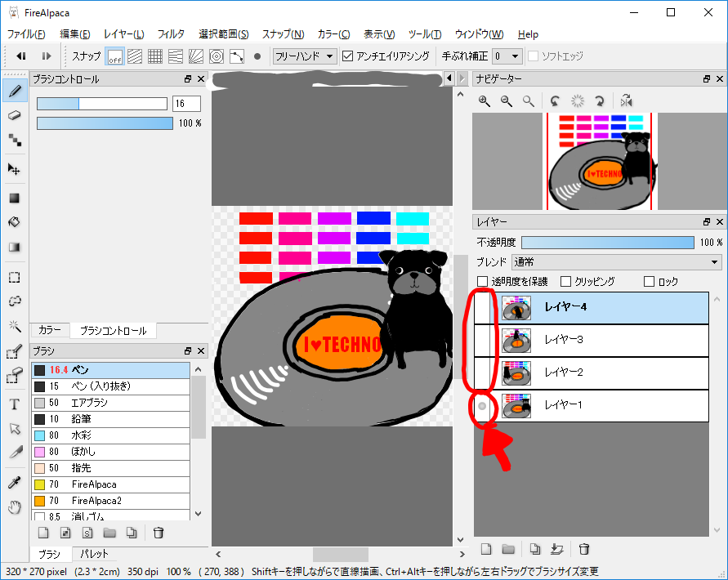
Task: Select the Operation arrow tool
Action: (x=15, y=429)
